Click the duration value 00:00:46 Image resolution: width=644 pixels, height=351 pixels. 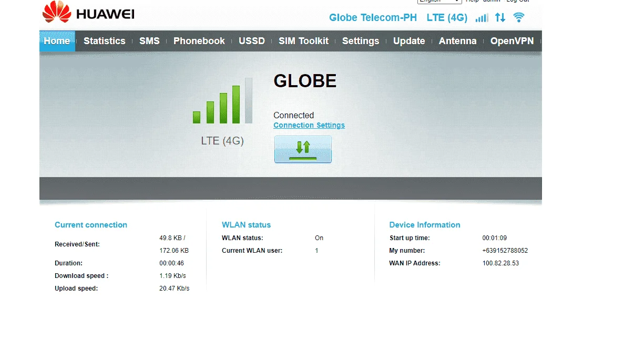(x=172, y=263)
